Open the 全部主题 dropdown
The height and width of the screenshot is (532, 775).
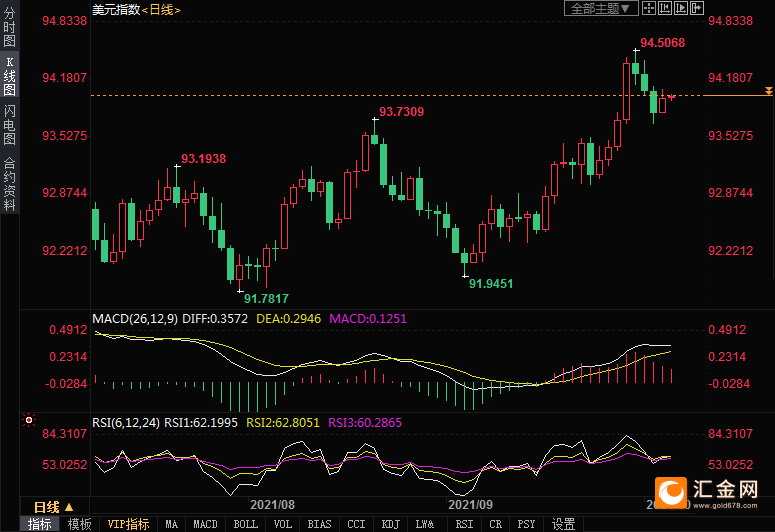click(x=601, y=8)
